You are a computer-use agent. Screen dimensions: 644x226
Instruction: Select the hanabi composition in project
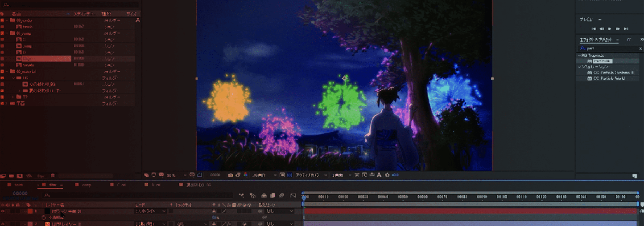click(28, 65)
